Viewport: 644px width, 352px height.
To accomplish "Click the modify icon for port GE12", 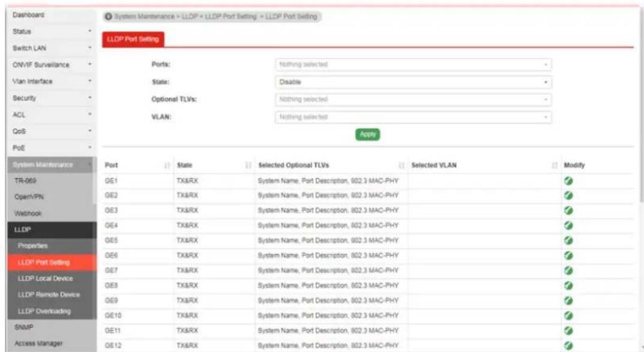I will pos(568,345).
